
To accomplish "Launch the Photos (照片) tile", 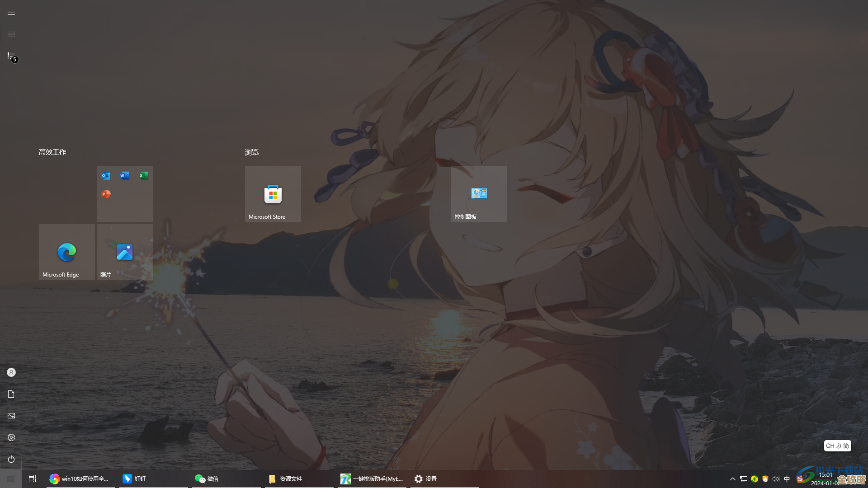I will pyautogui.click(x=124, y=252).
